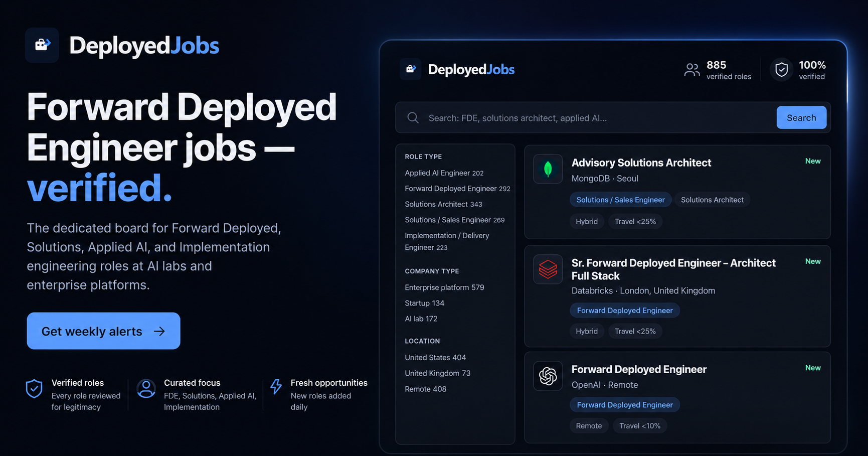Click the DeployedJobs briefcase logo icon at top left

tap(42, 45)
